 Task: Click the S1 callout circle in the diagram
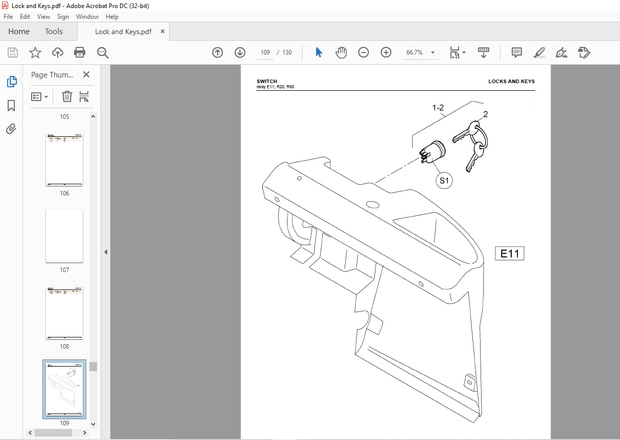(444, 181)
